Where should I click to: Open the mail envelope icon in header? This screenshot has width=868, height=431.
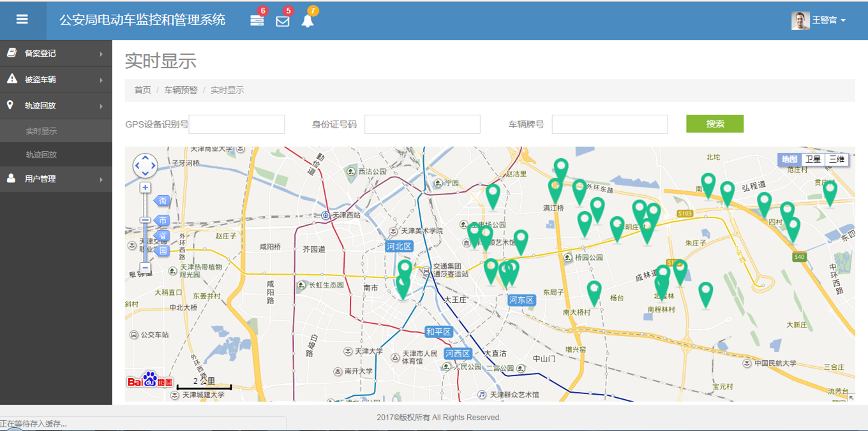click(282, 21)
